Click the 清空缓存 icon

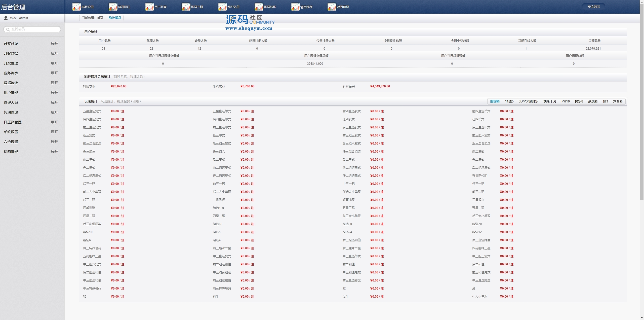(x=295, y=7)
